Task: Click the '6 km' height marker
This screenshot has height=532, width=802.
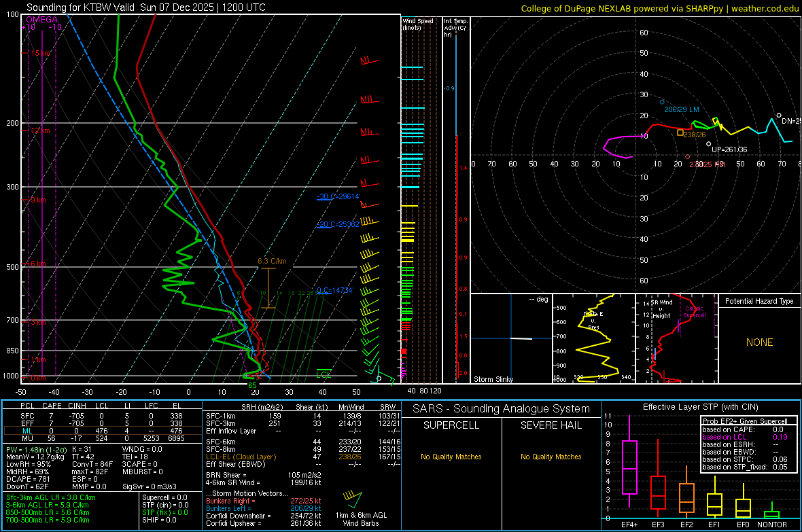Action: [x=38, y=264]
